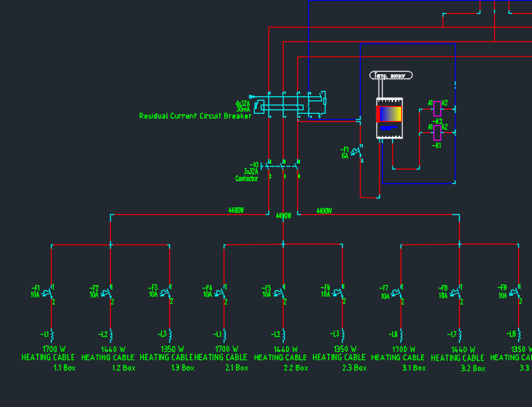
Task: Select the '-L6' label text
Action: click(x=393, y=335)
